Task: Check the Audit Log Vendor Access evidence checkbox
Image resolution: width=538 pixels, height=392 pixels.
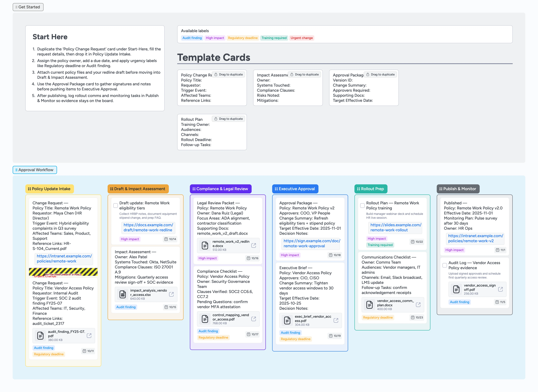Action: coord(445,265)
